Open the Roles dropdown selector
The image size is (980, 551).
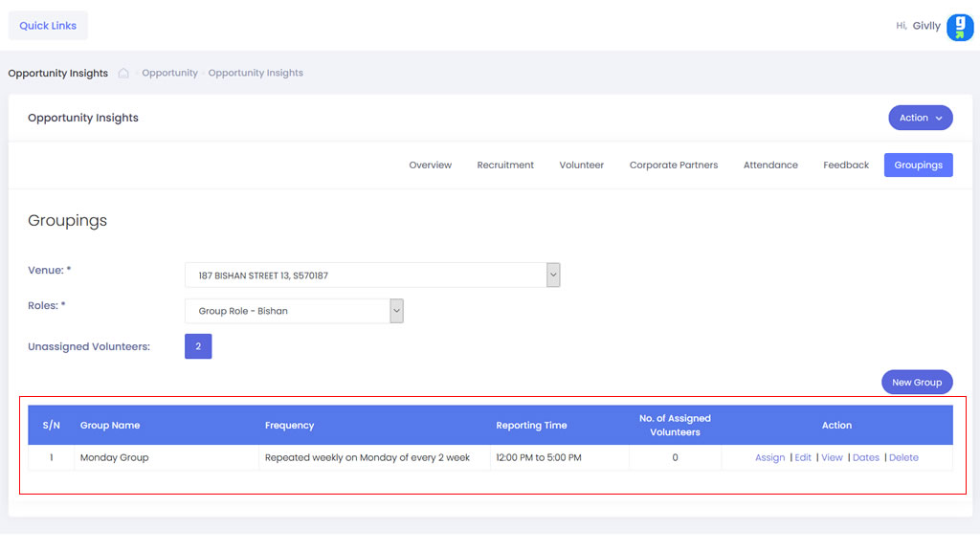point(294,311)
